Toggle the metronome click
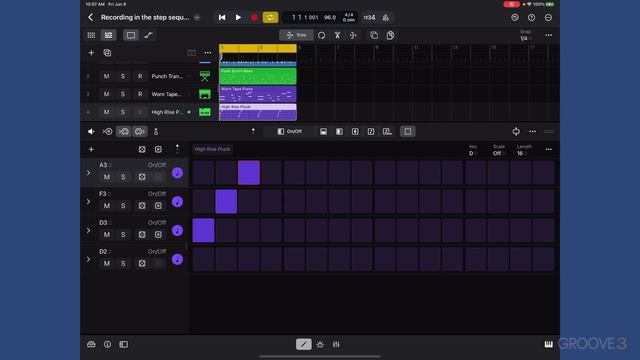 click(x=386, y=18)
